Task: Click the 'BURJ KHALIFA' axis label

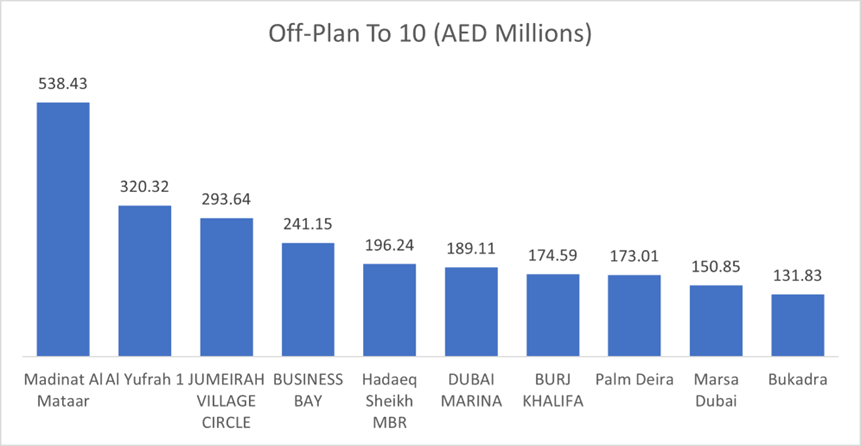Action: click(553, 390)
